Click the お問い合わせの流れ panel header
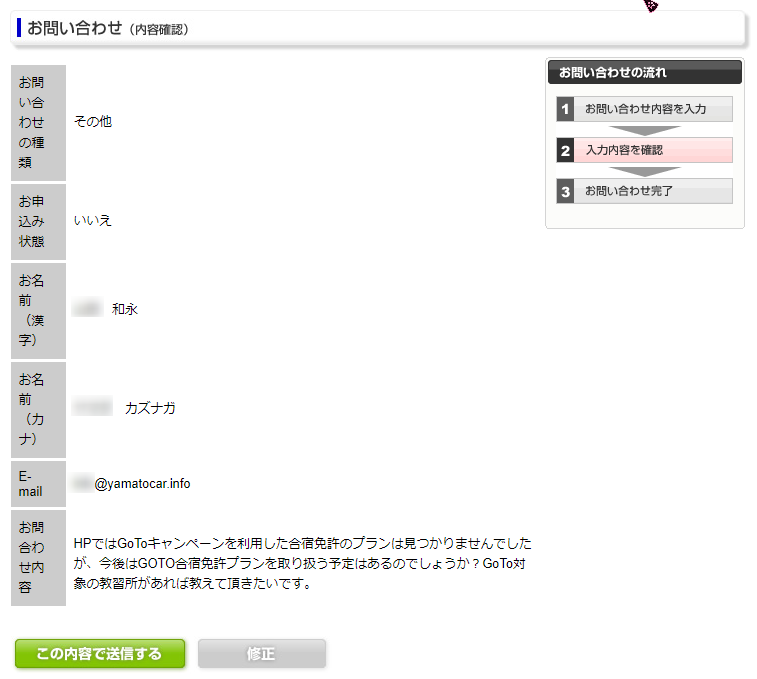Viewport: 757px width, 679px height. click(x=644, y=72)
